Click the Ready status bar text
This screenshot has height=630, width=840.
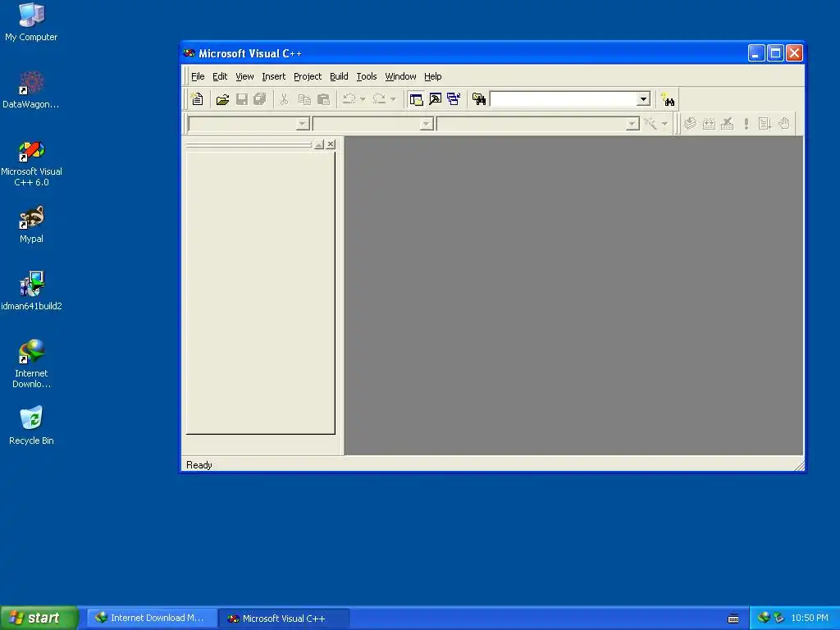coord(199,465)
